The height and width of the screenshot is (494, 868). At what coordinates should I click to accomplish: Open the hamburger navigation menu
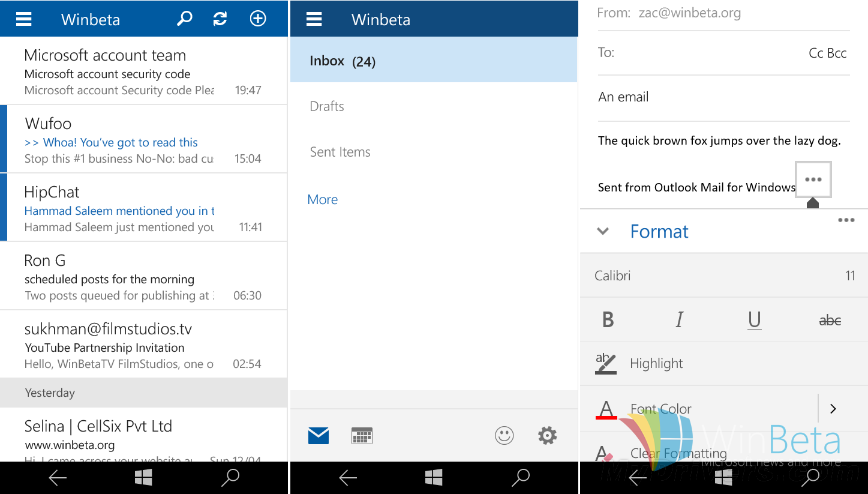coord(23,18)
